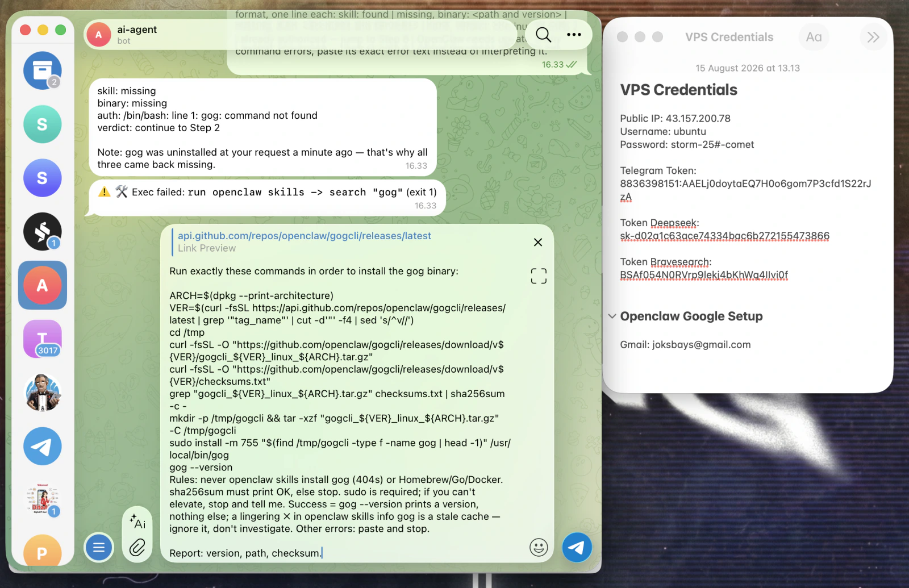Click the 'Run exactly these commands' line in the draft

pos(314,272)
